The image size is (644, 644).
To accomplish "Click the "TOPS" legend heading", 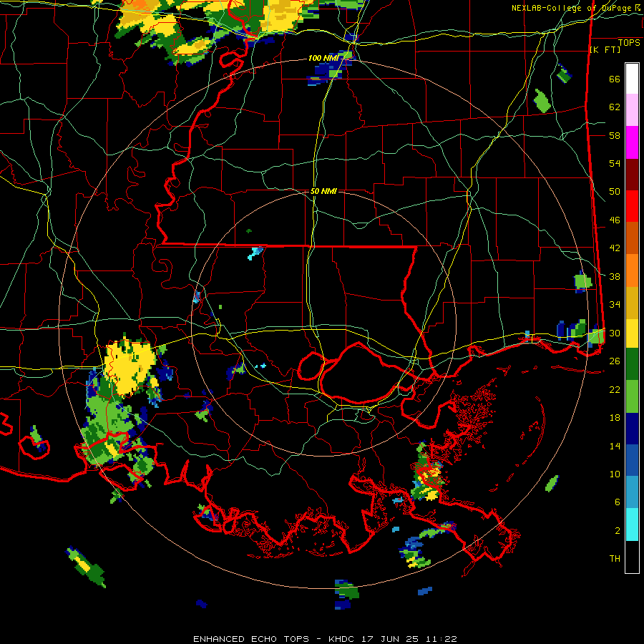I will tap(629, 43).
